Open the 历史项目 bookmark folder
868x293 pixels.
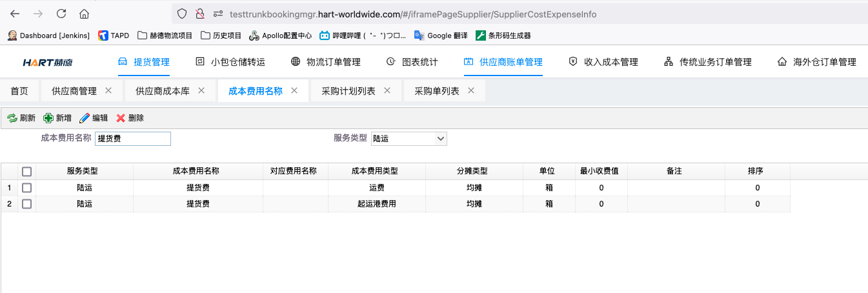221,35
